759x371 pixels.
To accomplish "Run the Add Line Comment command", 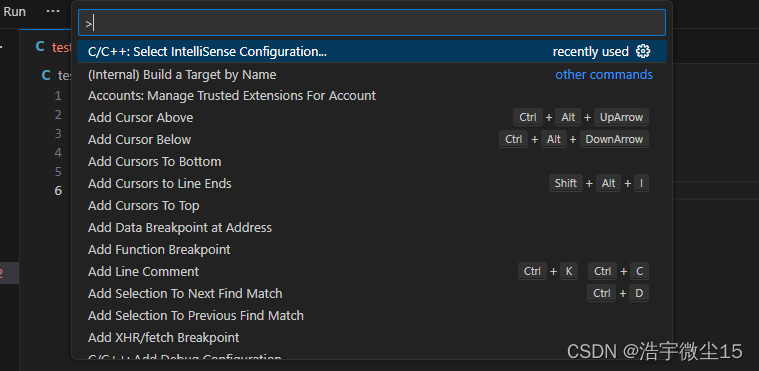I will point(372,272).
